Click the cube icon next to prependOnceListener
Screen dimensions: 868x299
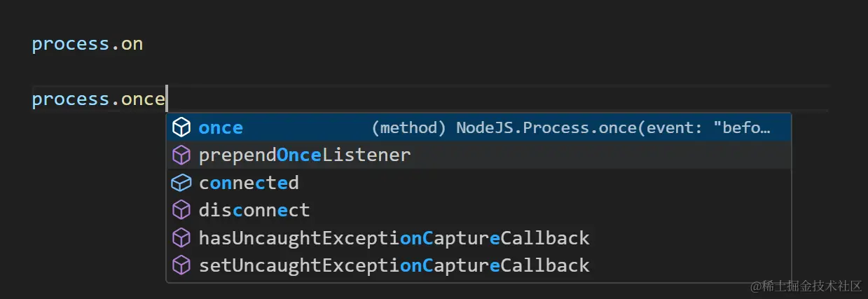[181, 155]
